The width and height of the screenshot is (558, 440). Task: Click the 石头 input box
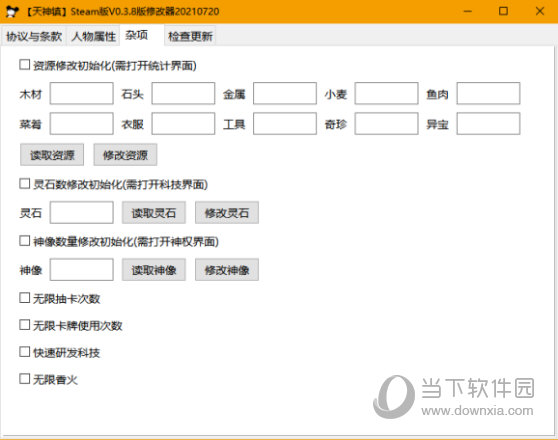[183, 94]
